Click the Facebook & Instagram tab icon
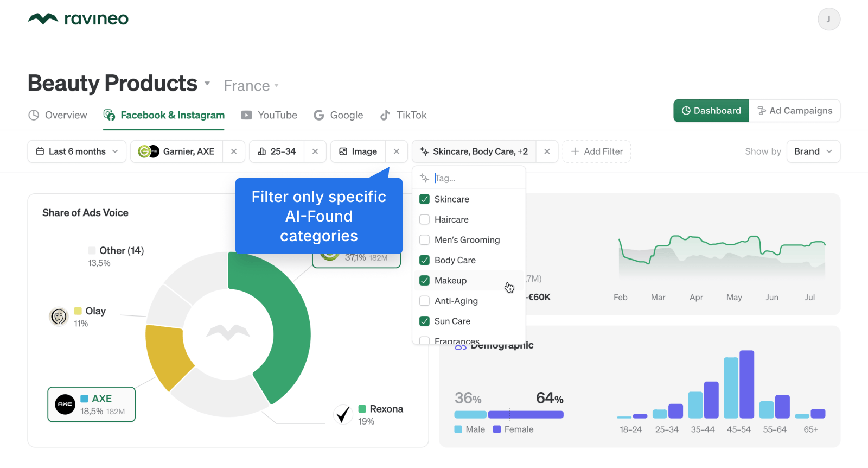 coord(109,115)
